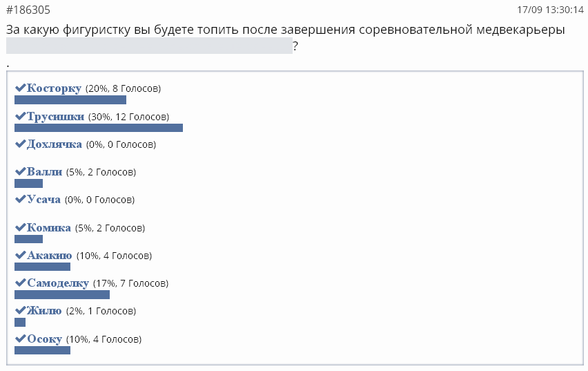Click the checkmark icon beside Самоделку

point(20,283)
